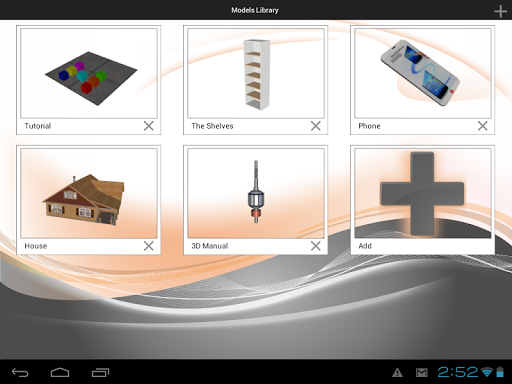Tap the Android home navigation icon
512x384 pixels.
tap(60, 372)
